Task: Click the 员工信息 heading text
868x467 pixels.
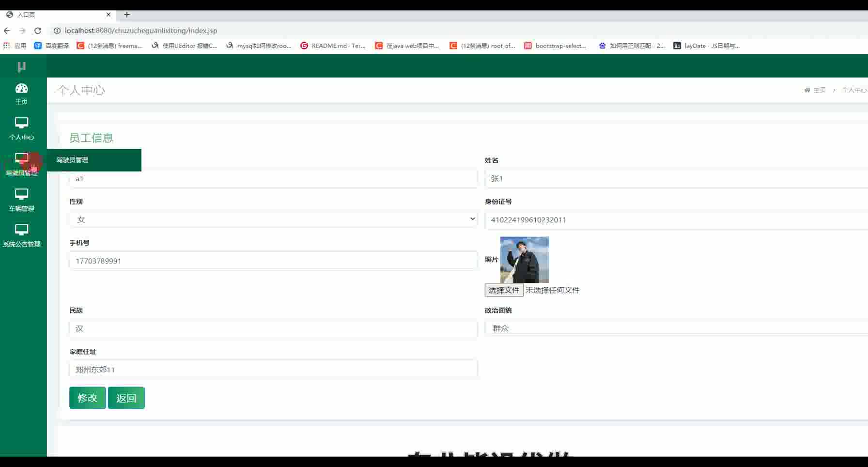Action: coord(91,138)
